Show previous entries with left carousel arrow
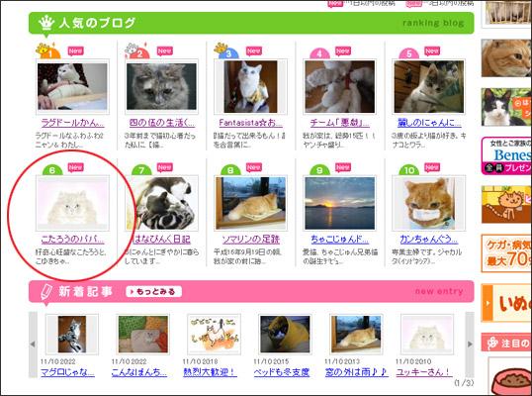 click(x=33, y=345)
